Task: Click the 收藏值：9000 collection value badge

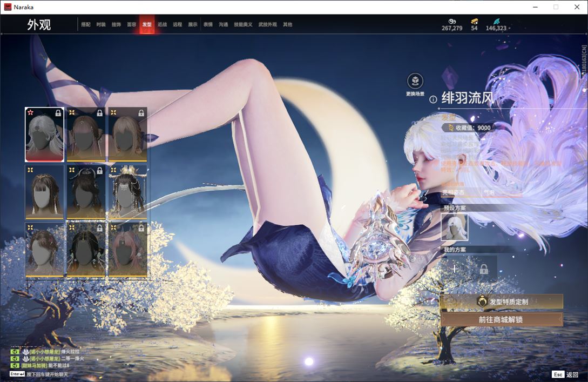Action: pyautogui.click(x=468, y=128)
